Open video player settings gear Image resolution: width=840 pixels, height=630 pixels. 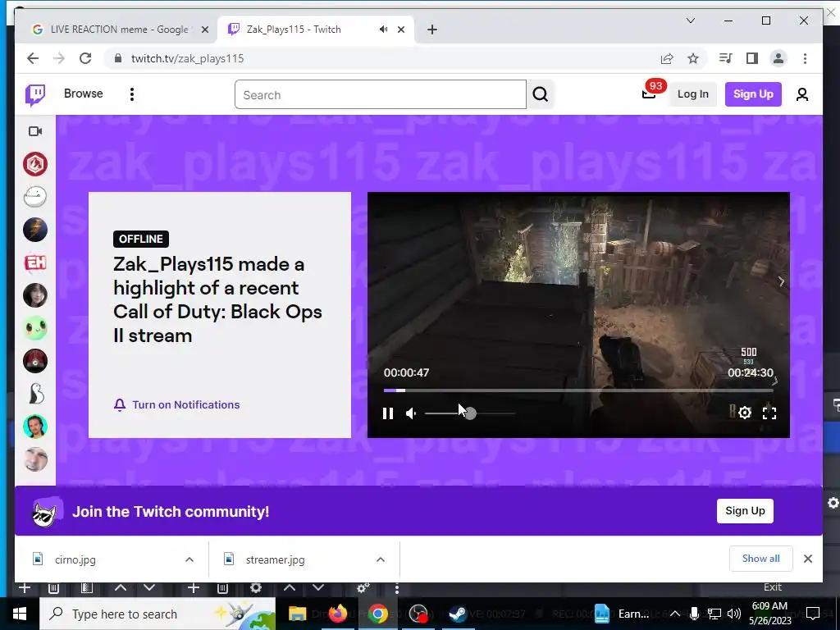point(745,413)
